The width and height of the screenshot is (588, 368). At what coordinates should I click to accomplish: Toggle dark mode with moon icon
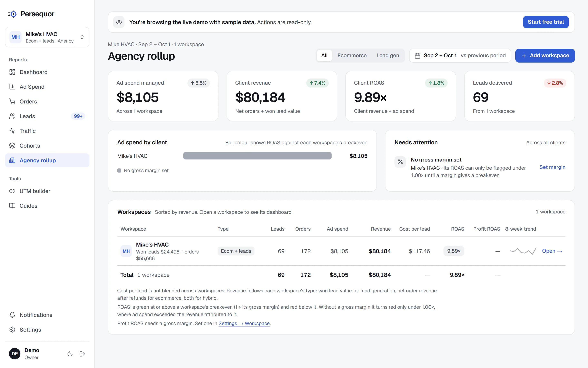[70, 354]
